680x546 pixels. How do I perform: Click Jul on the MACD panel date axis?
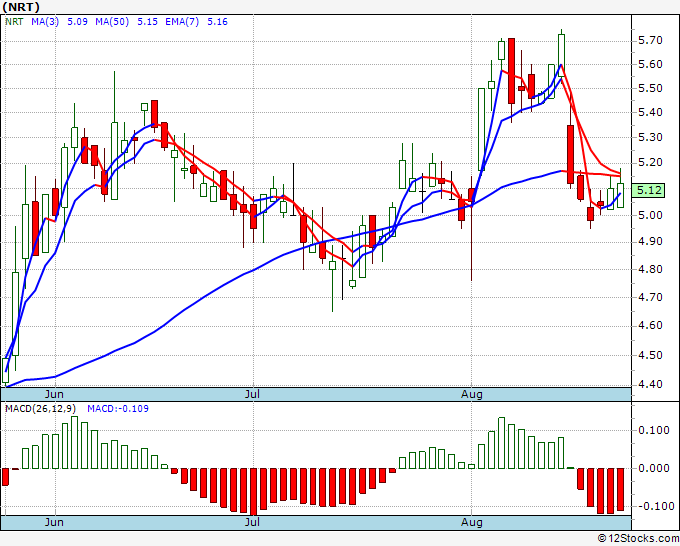click(x=252, y=522)
